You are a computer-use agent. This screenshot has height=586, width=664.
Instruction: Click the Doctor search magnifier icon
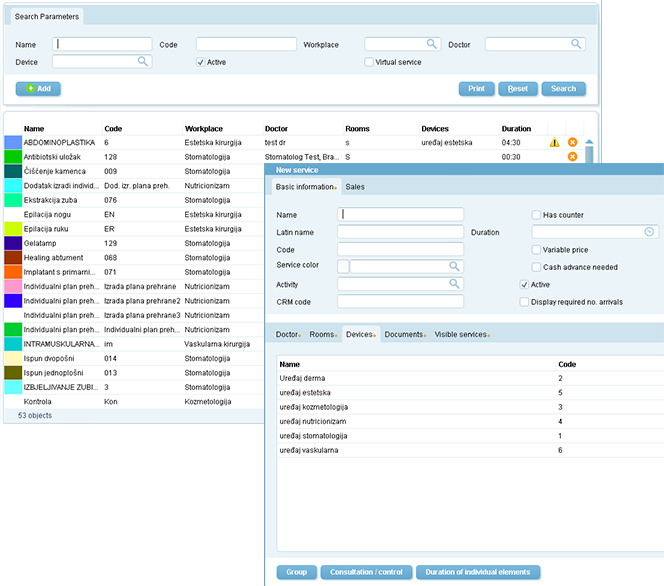(577, 44)
